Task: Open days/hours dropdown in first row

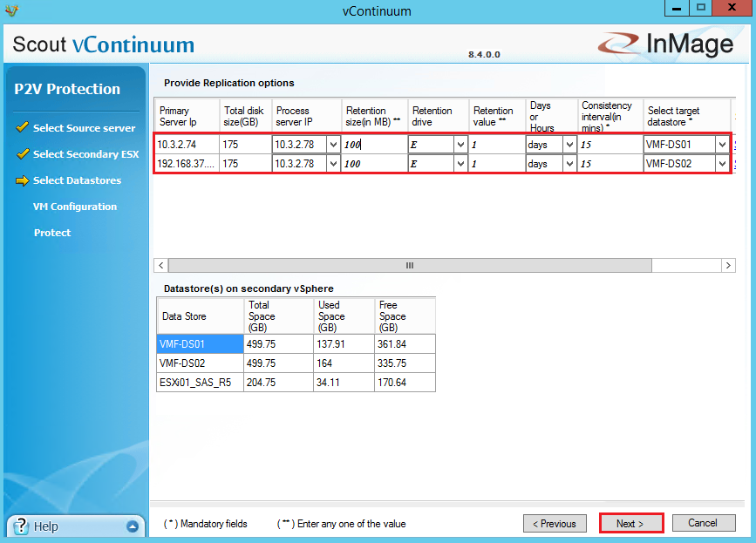Action: [569, 145]
